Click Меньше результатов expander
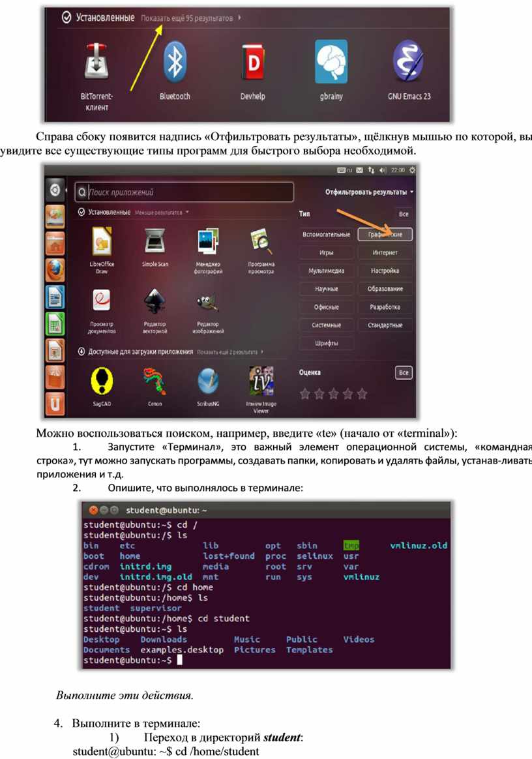The image size is (532, 759). [x=162, y=212]
